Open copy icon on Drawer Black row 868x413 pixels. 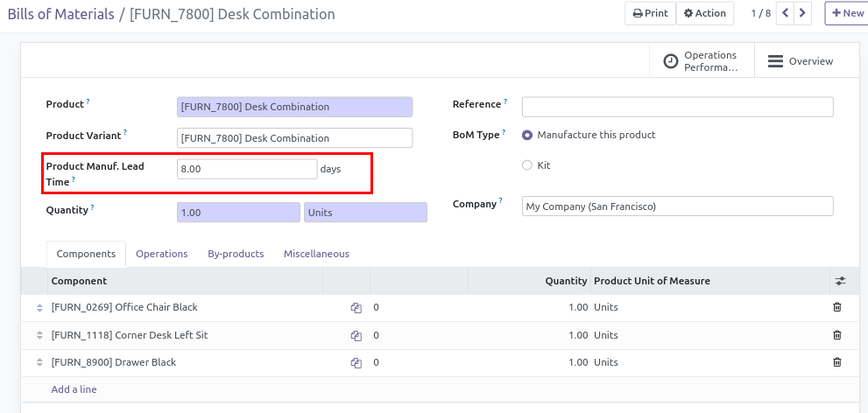356,363
